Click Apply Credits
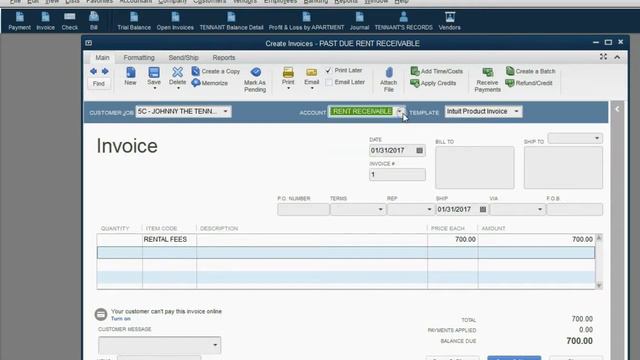Image resolution: width=640 pixels, height=360 pixels. (433, 83)
